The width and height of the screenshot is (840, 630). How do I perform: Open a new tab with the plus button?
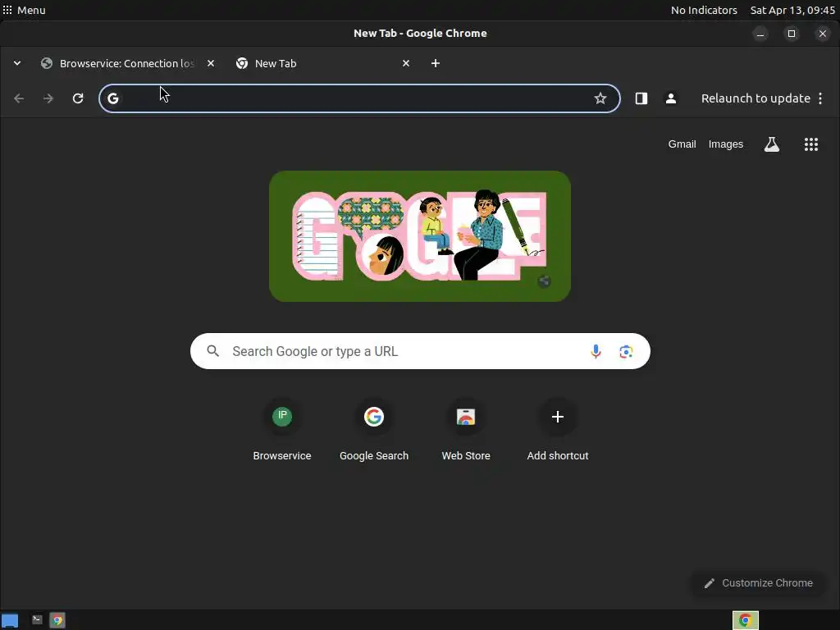point(435,63)
